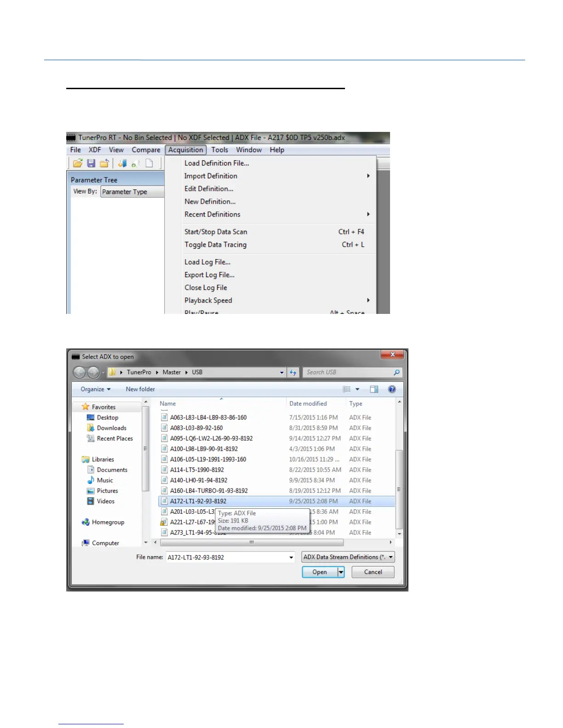The width and height of the screenshot is (563, 728).
Task: Click the TunerPro breadcrumb in address bar
Action: (x=139, y=372)
